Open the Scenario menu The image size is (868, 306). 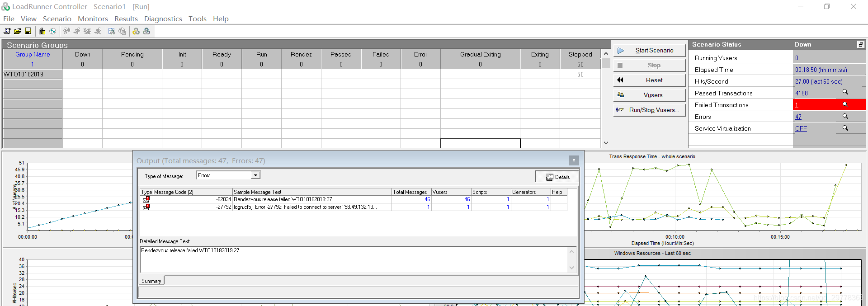pyautogui.click(x=57, y=19)
